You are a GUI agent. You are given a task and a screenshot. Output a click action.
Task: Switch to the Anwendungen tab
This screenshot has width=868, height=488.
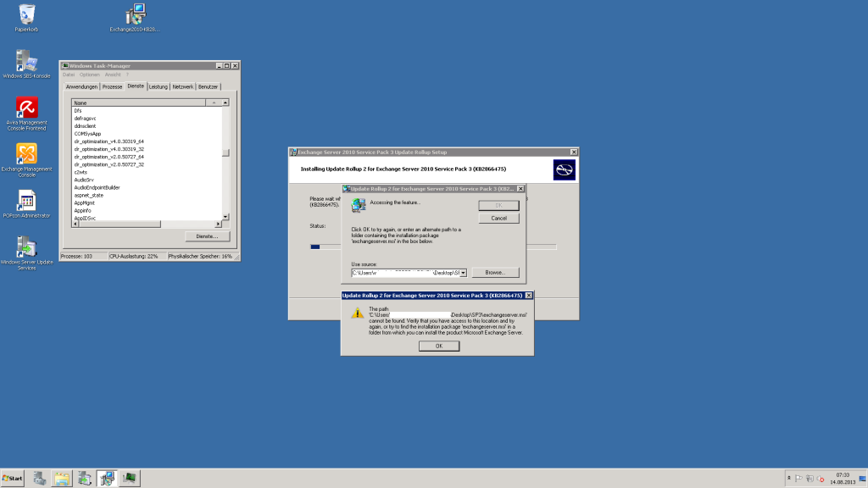point(81,87)
